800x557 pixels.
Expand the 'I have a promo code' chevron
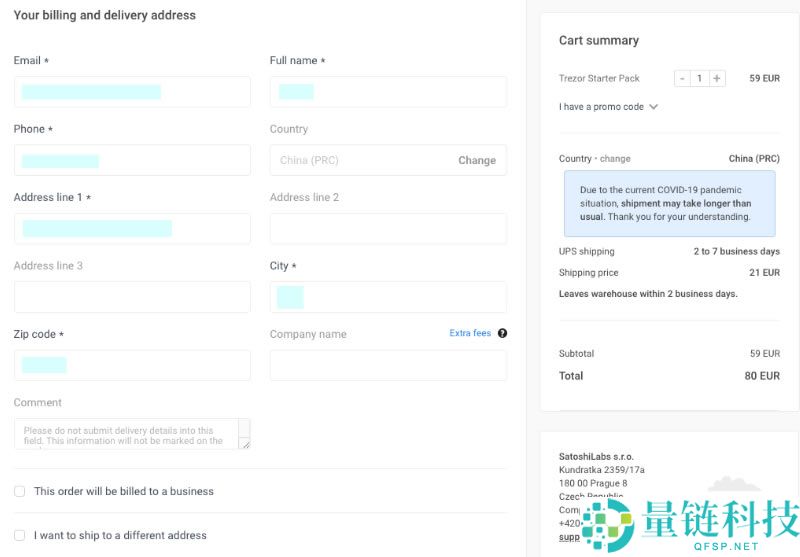tap(654, 107)
